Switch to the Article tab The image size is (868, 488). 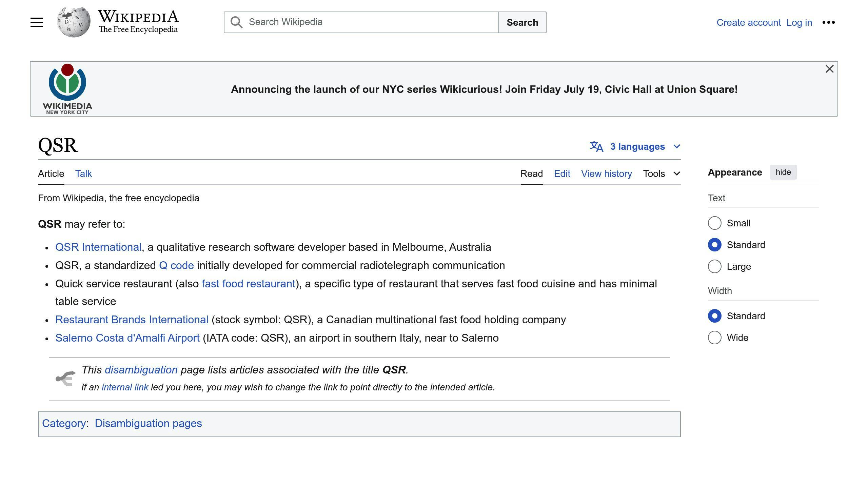pos(51,174)
